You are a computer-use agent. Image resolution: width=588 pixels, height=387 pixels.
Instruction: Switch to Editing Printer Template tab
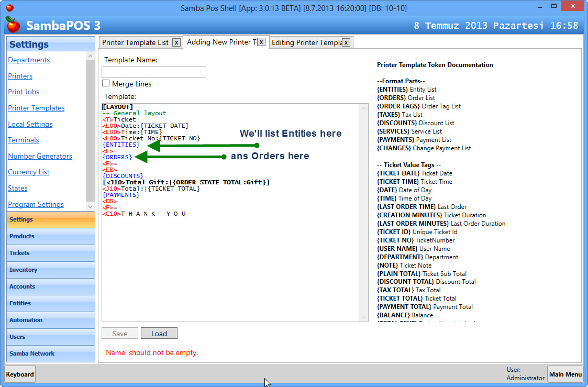[x=306, y=42]
